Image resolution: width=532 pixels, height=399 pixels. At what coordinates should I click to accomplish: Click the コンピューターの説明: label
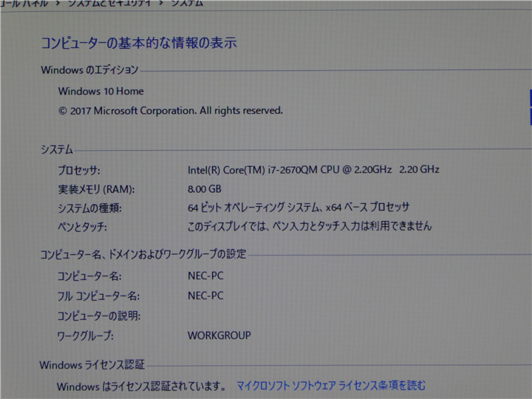click(x=98, y=316)
